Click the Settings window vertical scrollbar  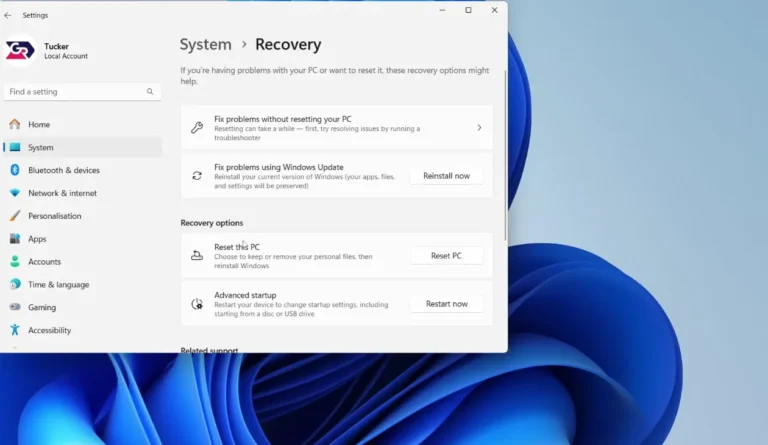click(x=505, y=154)
